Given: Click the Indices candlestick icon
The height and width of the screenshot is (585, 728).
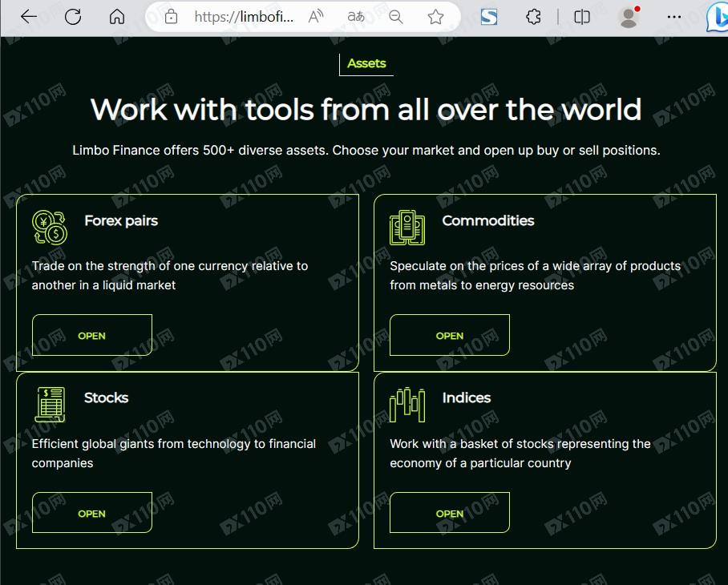Looking at the screenshot, I should [x=407, y=405].
